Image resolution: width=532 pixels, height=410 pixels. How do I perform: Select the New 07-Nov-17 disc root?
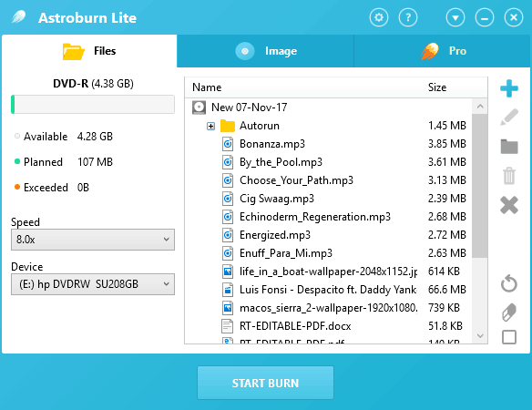pos(249,108)
